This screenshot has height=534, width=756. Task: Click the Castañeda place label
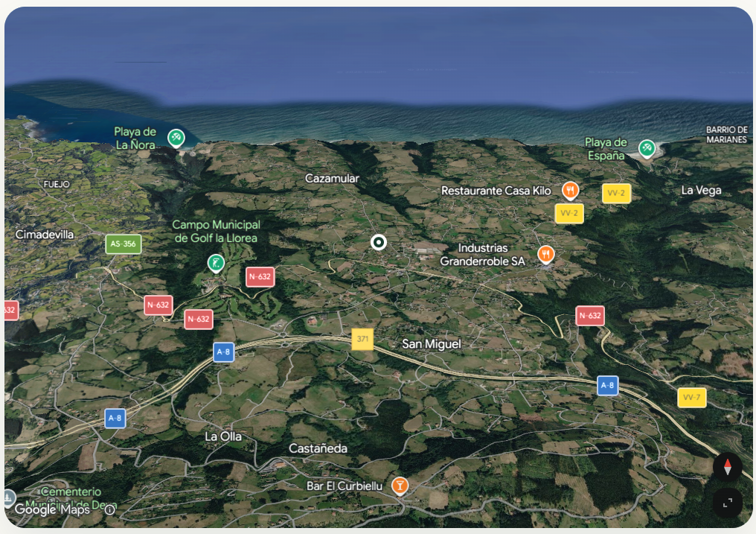coord(318,448)
